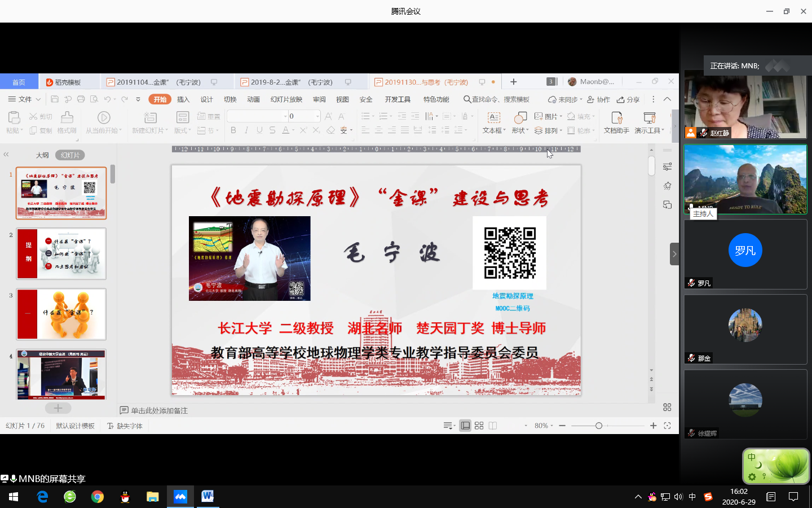Click the 文本框 text box icon
812x508 pixels.
(x=493, y=117)
